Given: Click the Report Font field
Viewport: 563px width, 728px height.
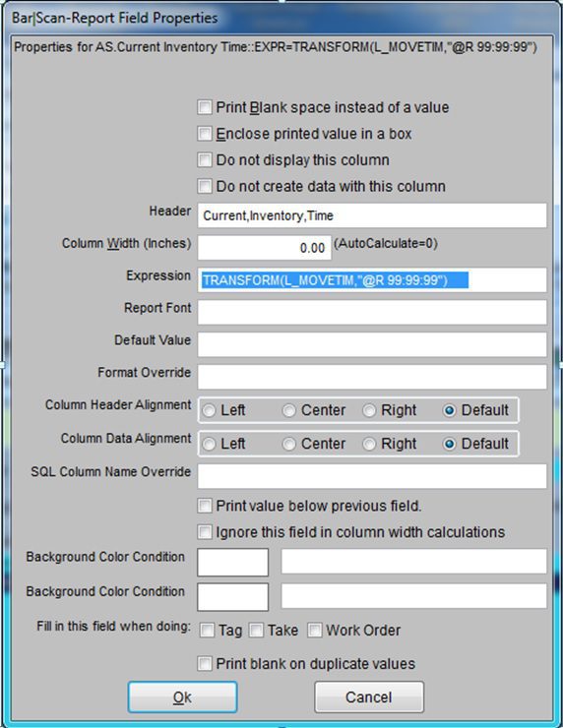Looking at the screenshot, I should 372,312.
